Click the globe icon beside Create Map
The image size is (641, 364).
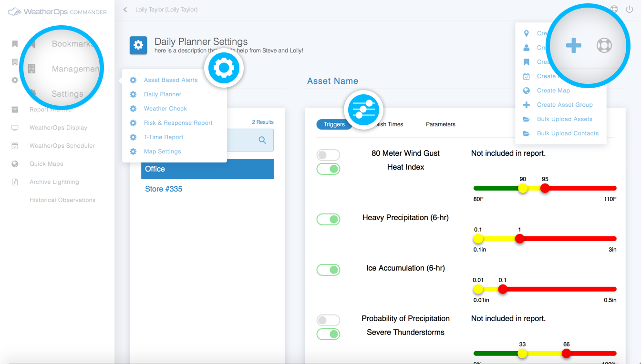click(527, 91)
